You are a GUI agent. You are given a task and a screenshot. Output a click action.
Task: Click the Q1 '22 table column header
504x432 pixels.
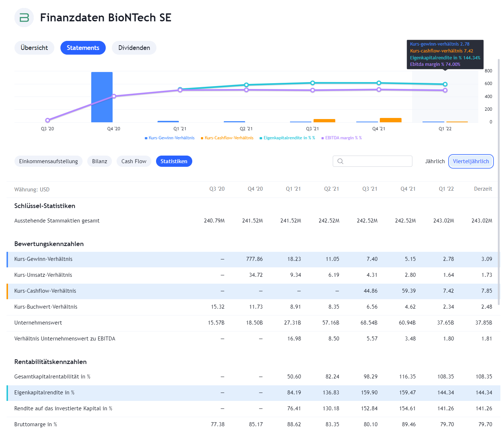point(446,189)
